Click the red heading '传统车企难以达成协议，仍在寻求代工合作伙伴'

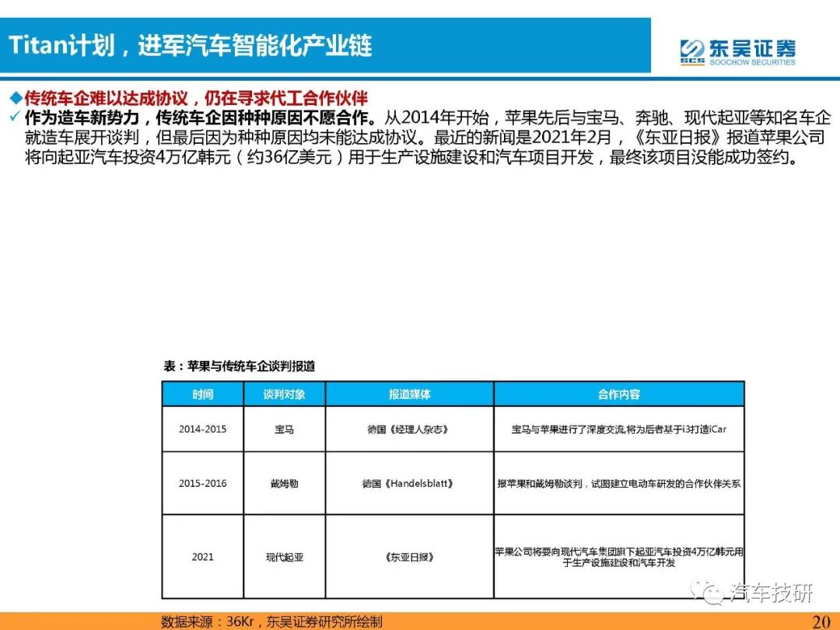click(197, 98)
